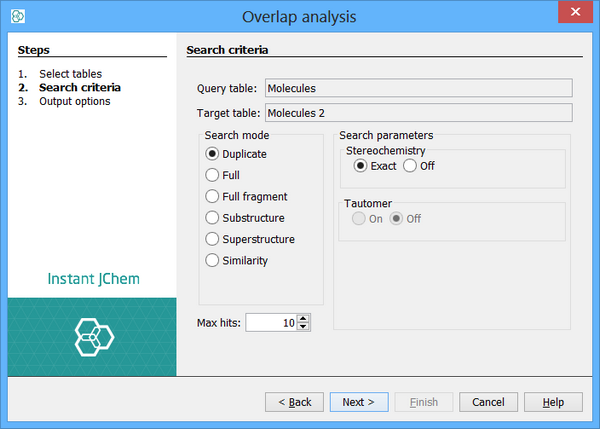Select Full fragment search mode
The image size is (600, 429).
point(212,197)
